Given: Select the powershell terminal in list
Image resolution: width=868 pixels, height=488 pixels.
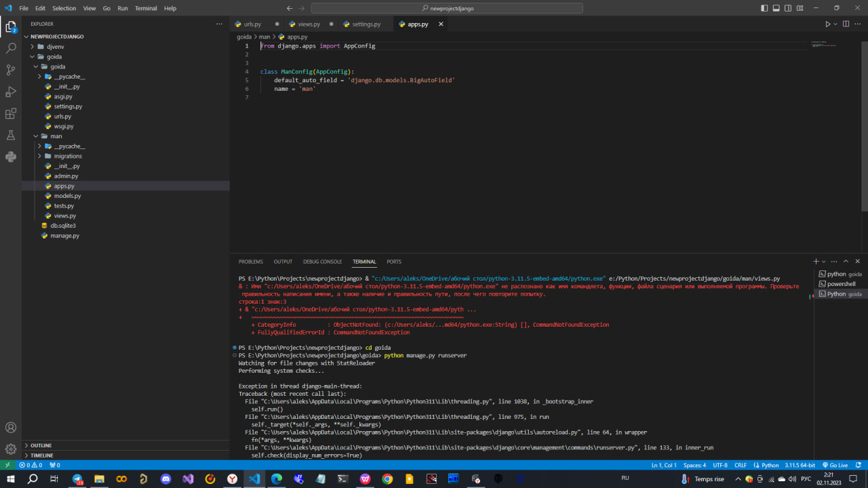Looking at the screenshot, I should point(841,284).
